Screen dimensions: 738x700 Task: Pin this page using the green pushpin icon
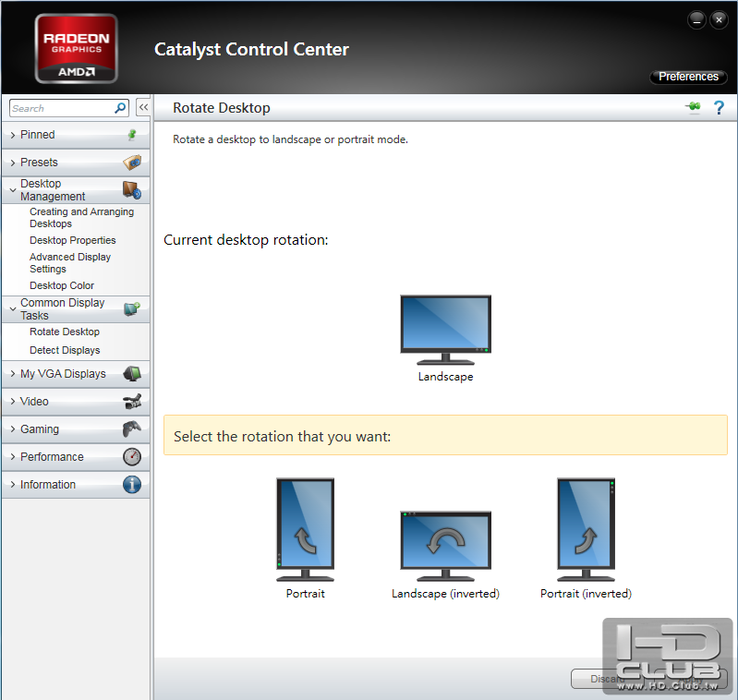[x=693, y=107]
